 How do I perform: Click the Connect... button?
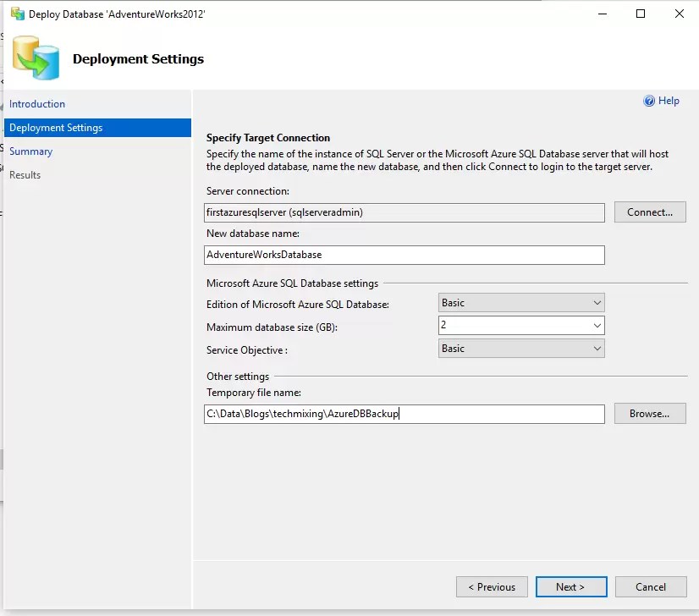tap(650, 212)
